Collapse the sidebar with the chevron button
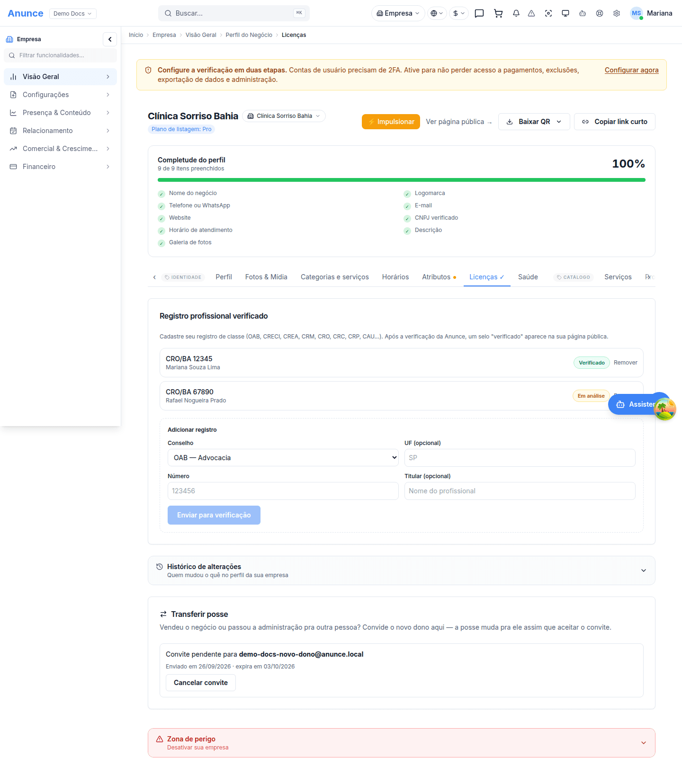The image size is (682, 784). (x=110, y=39)
